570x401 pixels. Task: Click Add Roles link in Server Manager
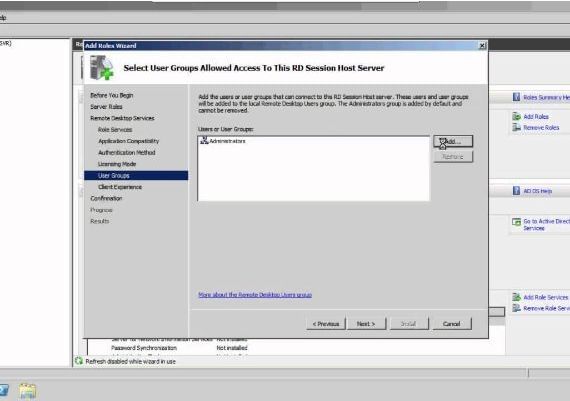click(536, 117)
